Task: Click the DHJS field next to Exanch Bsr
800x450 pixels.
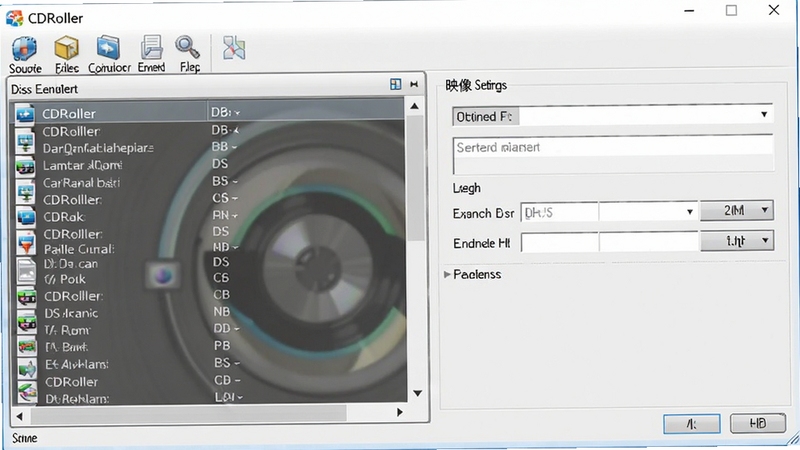Action: [x=559, y=212]
